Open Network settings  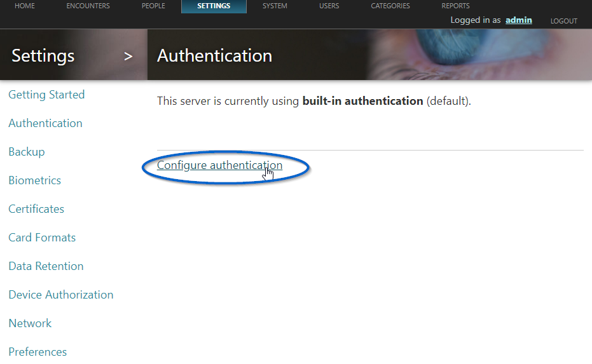[x=30, y=323]
